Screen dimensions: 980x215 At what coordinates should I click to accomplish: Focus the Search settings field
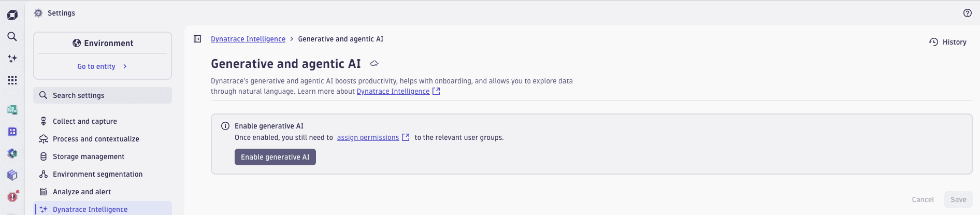[103, 95]
